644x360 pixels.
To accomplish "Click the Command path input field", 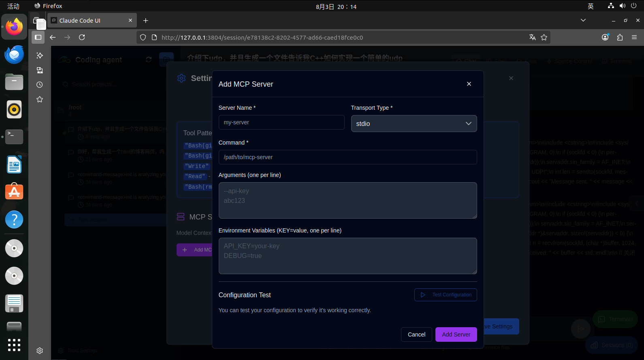I will 348,157.
